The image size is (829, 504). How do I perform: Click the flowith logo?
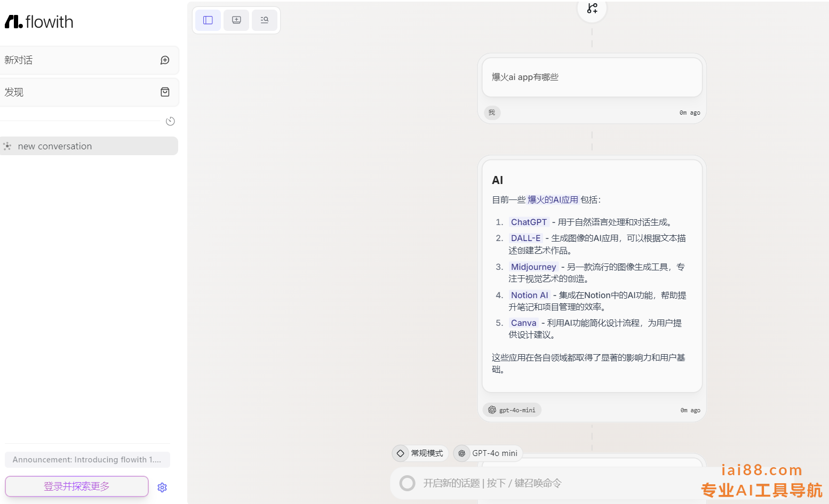point(39,22)
